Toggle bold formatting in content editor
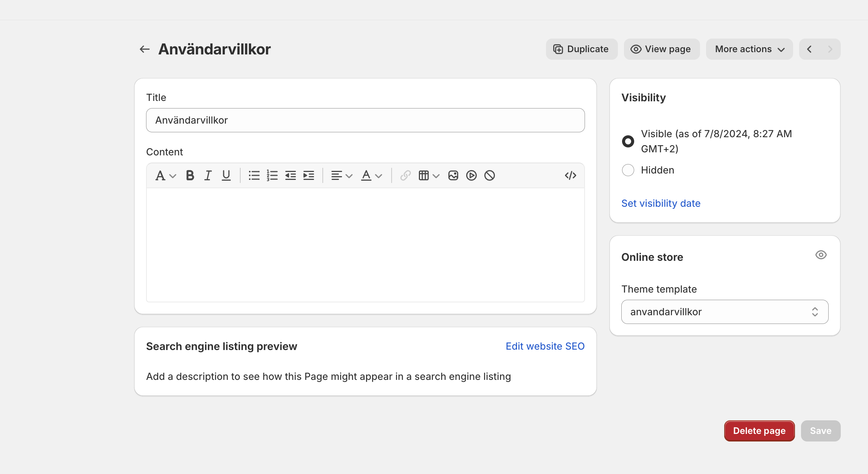The image size is (868, 474). click(190, 175)
